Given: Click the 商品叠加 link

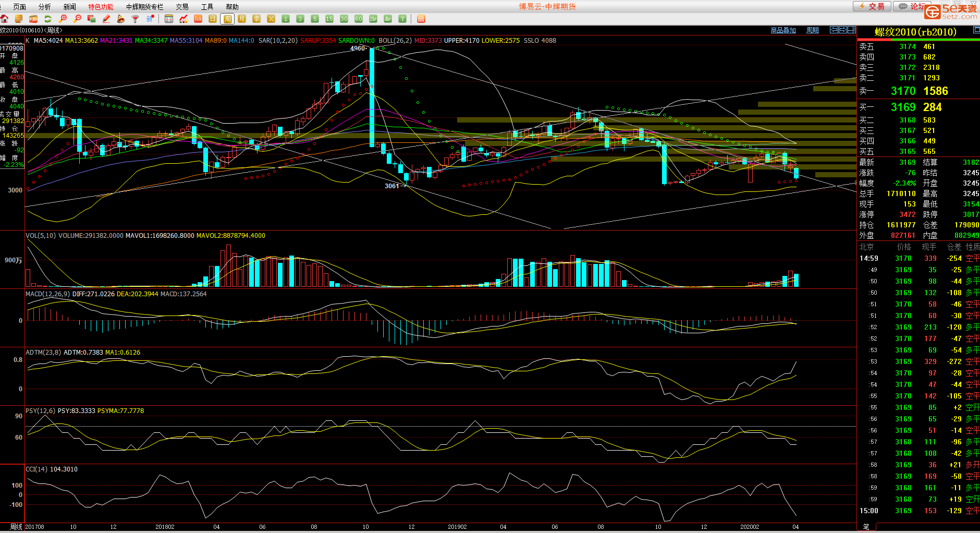Looking at the screenshot, I should click(x=783, y=30).
